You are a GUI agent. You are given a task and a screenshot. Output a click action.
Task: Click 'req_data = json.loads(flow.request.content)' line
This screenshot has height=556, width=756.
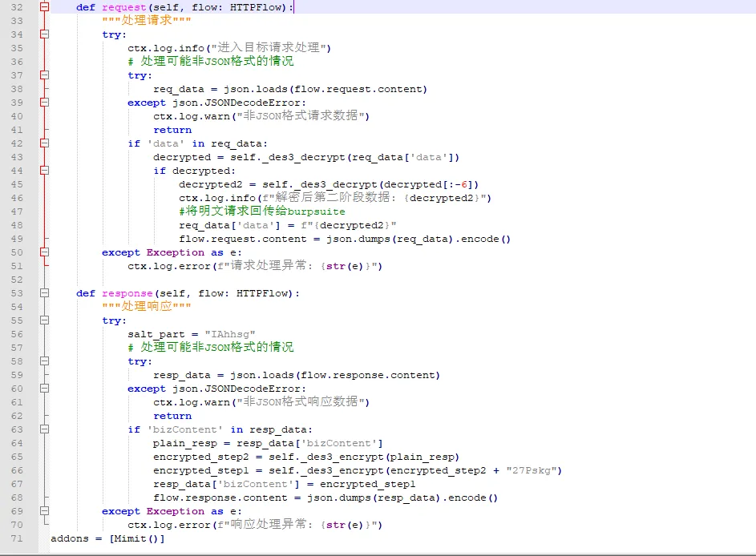(x=290, y=89)
